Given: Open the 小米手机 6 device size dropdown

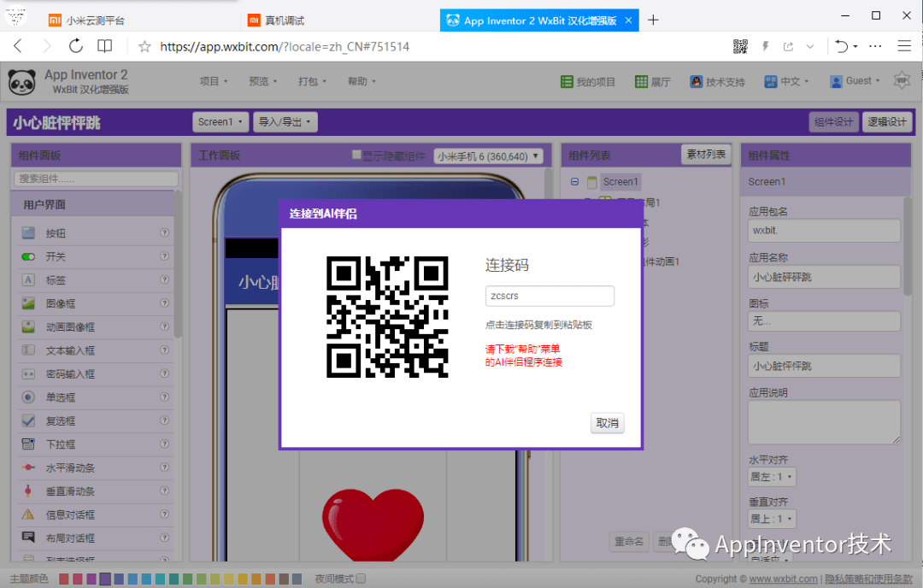Looking at the screenshot, I should (x=488, y=156).
